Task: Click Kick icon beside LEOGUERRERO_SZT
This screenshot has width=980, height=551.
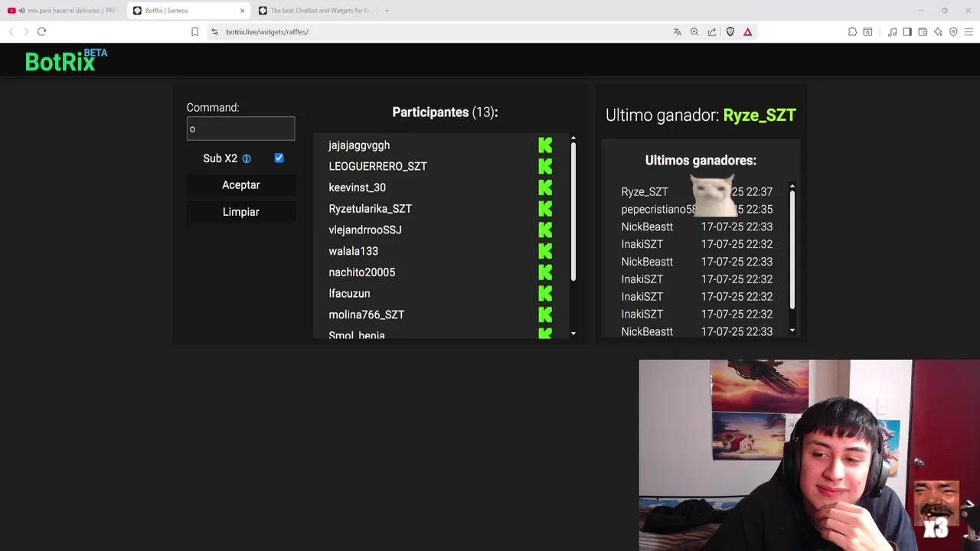Action: (x=545, y=166)
